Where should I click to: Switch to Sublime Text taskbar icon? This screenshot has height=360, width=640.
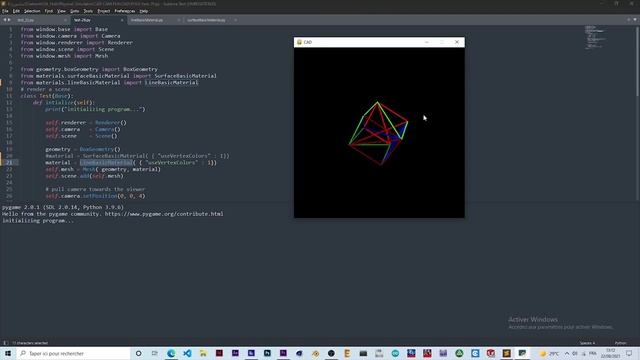(x=507, y=353)
